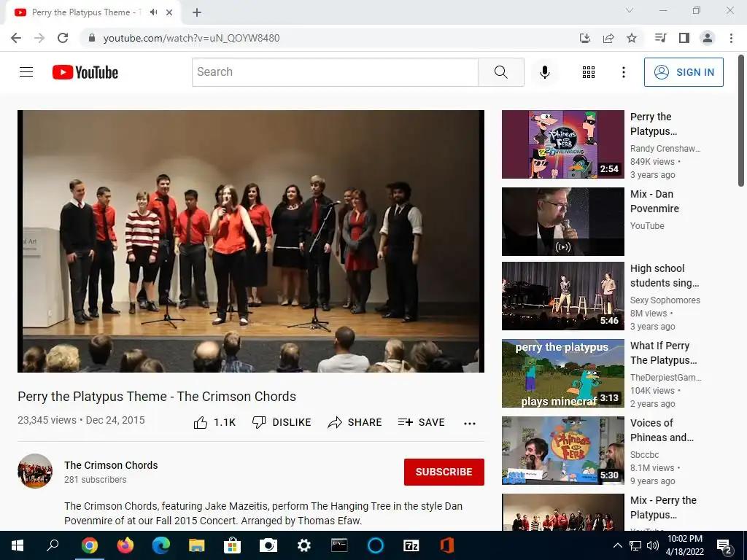
Task: View site security lock info
Action: point(92,38)
